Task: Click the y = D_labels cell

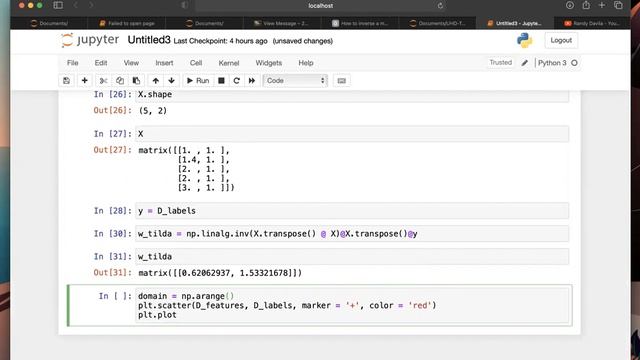Action: click(352, 211)
